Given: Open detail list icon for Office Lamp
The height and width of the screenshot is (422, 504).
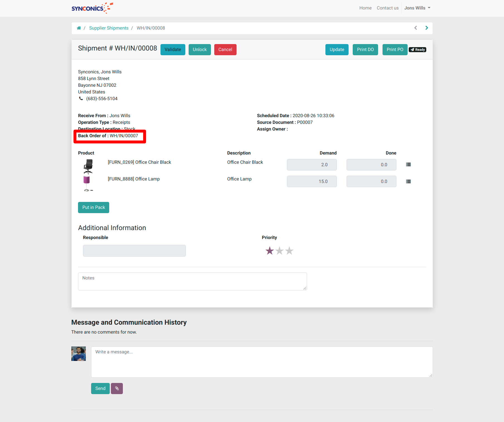Looking at the screenshot, I should [x=408, y=182].
